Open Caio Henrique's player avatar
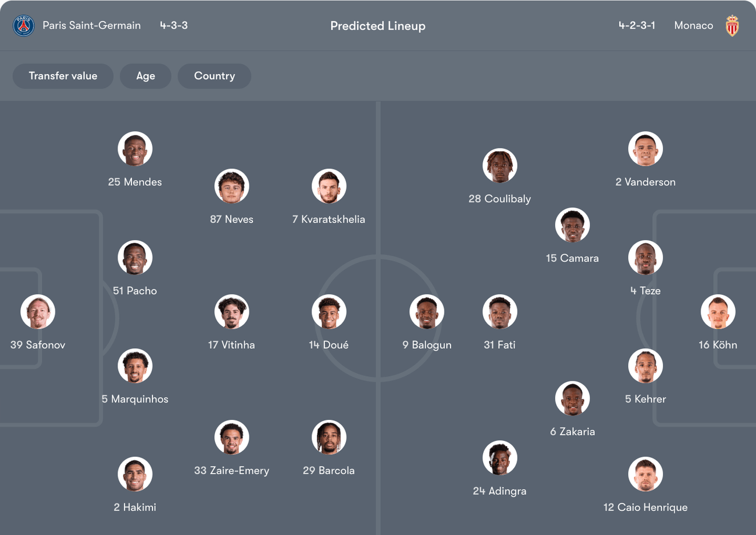This screenshot has width=756, height=535. 646,474
